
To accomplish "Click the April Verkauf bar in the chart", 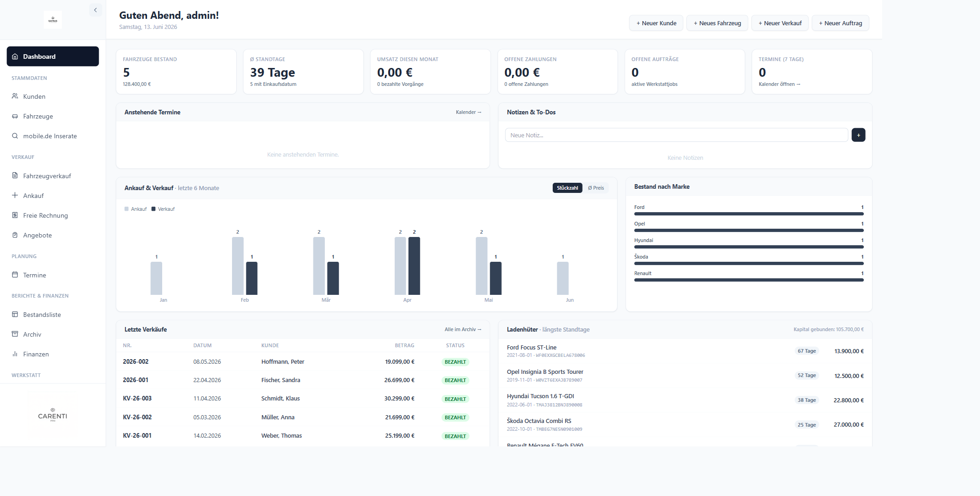I will click(414, 265).
